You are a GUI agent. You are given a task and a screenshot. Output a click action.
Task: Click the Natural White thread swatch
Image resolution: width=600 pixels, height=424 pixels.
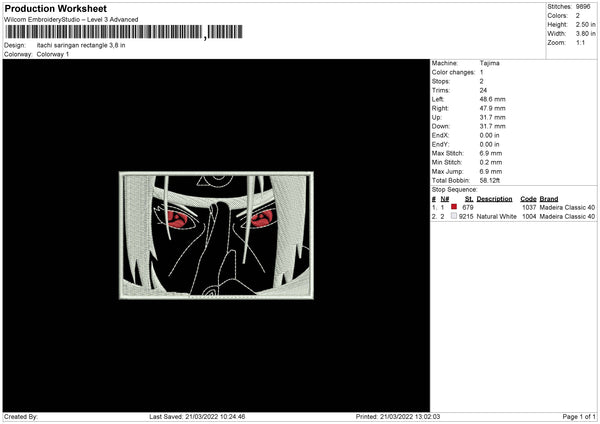pos(454,216)
